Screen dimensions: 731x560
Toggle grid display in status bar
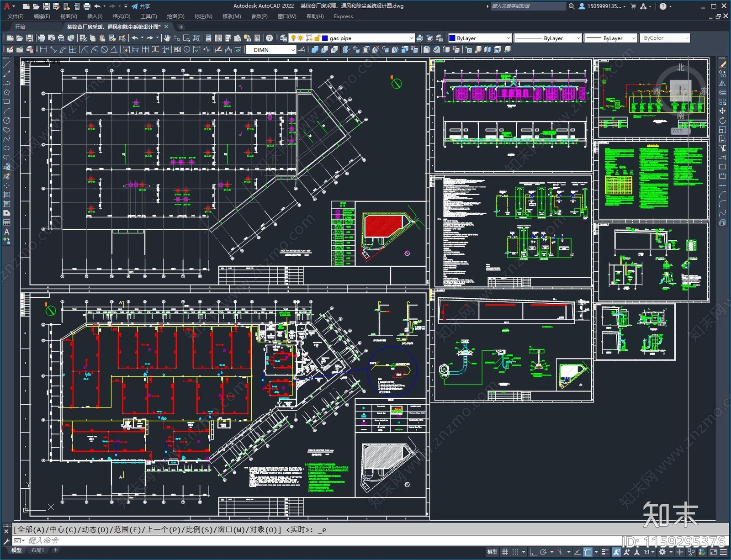click(505, 552)
